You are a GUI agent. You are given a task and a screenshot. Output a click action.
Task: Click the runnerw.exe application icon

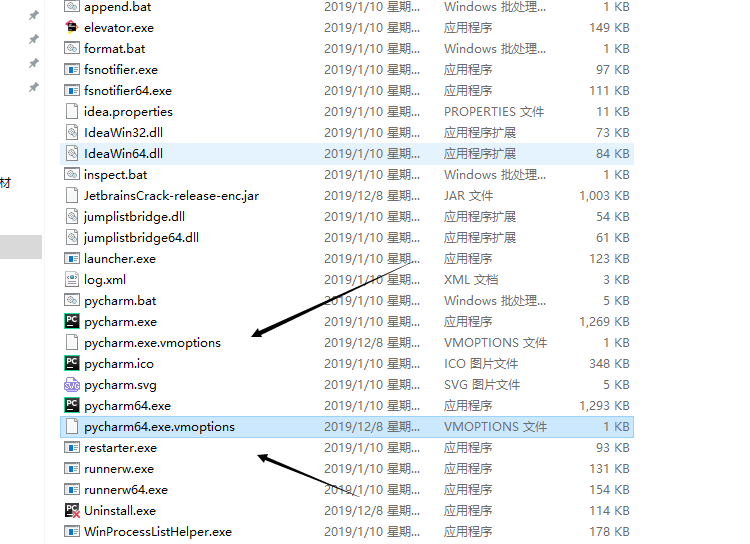click(x=72, y=469)
